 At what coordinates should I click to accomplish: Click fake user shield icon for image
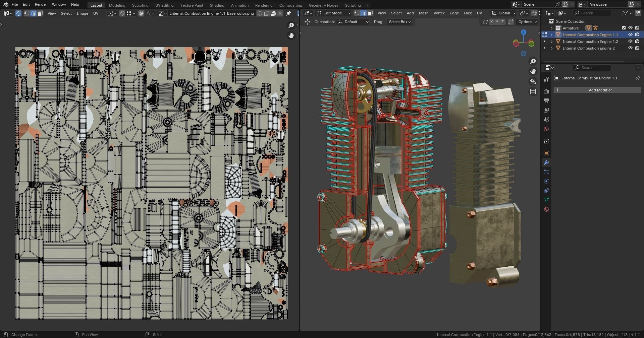click(260, 13)
